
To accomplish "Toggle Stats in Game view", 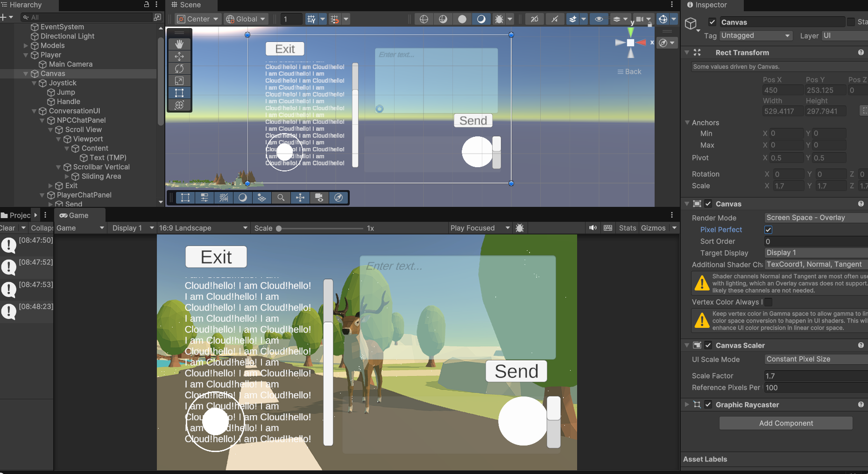I will (x=628, y=228).
